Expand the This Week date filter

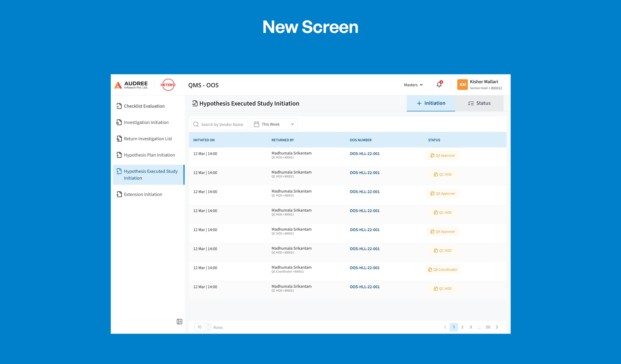point(274,124)
